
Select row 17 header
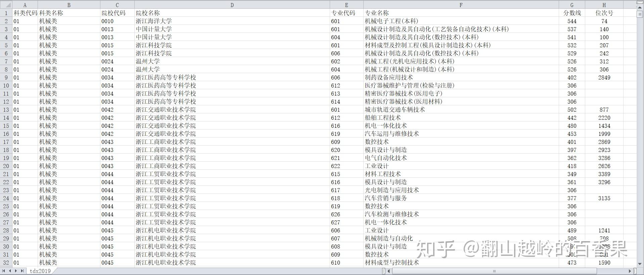click(6, 142)
